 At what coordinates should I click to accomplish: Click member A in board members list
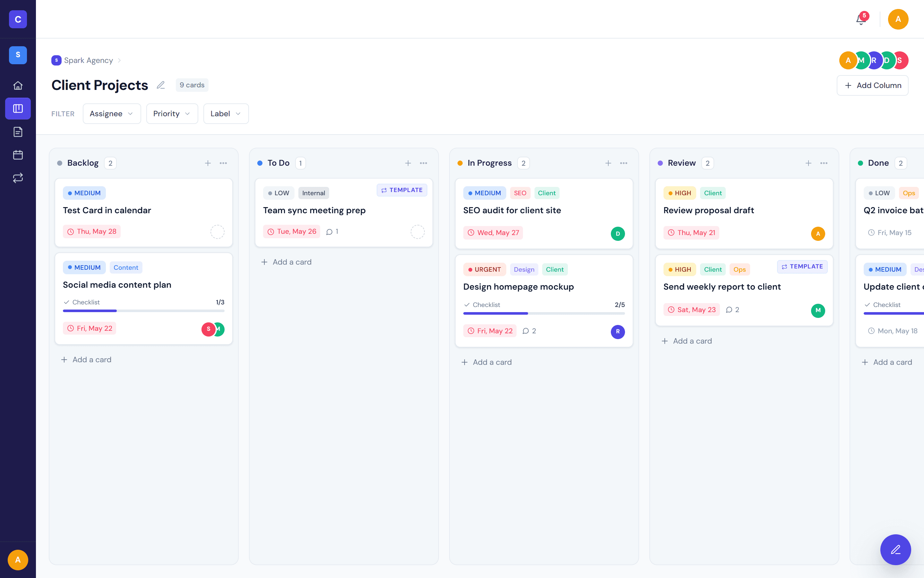[x=848, y=60]
